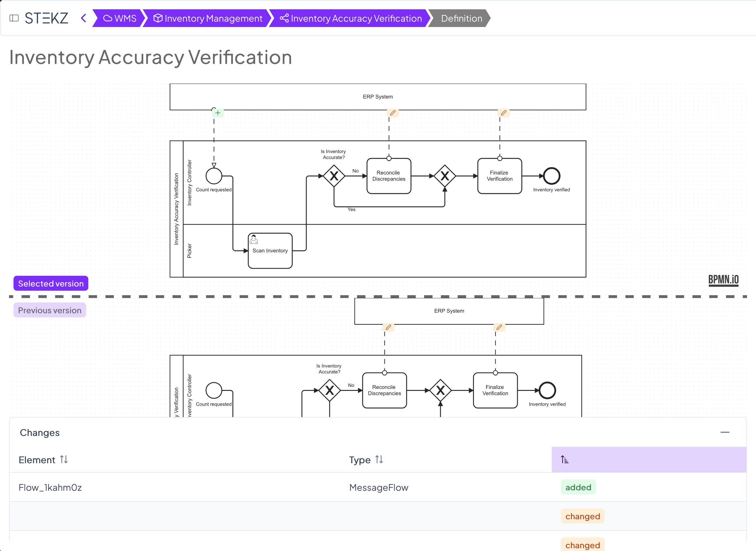Collapse the Changes panel
The height and width of the screenshot is (551, 756).
[725, 432]
